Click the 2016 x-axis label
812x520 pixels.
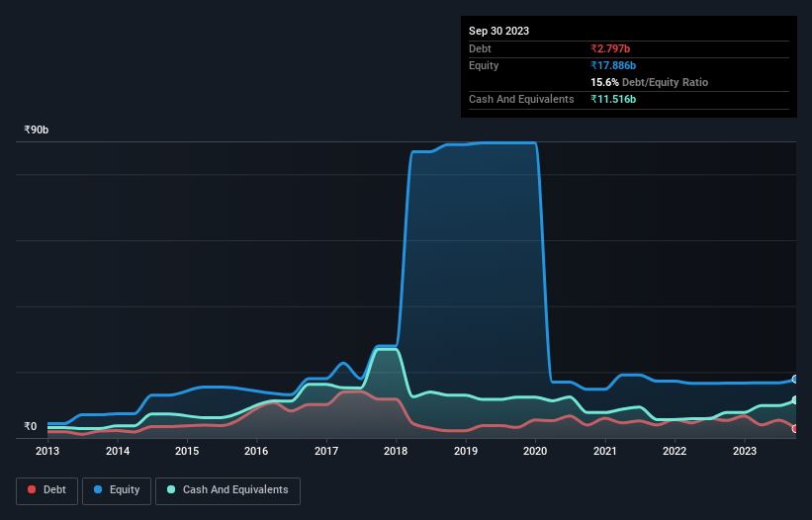coord(256,451)
